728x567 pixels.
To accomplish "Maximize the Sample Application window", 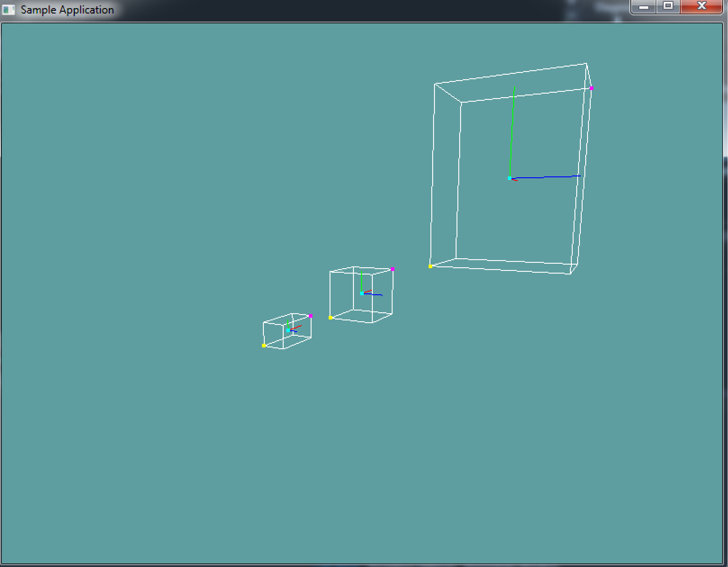I will pos(668,7).
